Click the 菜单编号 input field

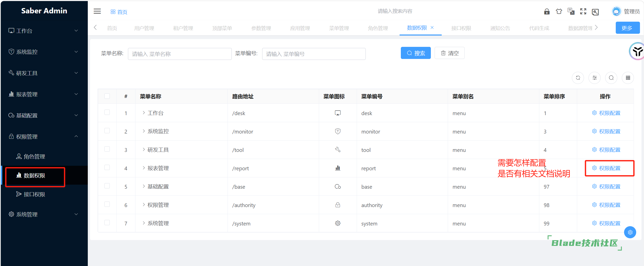pos(314,54)
